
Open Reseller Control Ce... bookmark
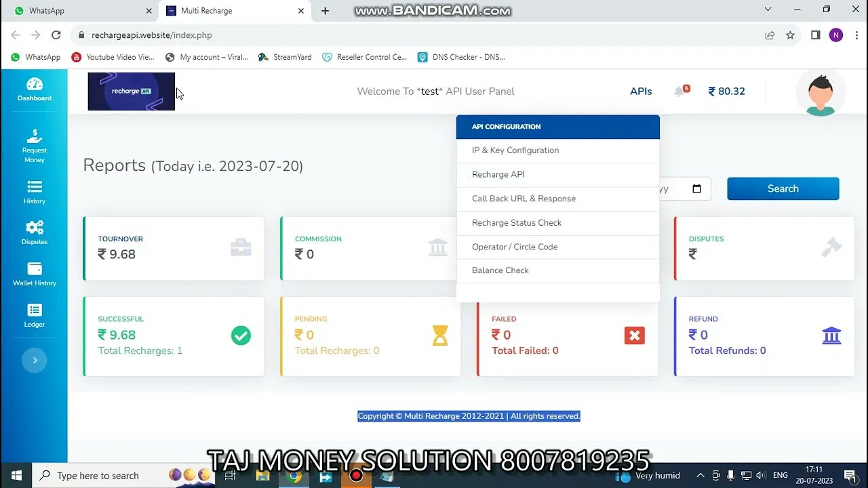click(x=365, y=57)
